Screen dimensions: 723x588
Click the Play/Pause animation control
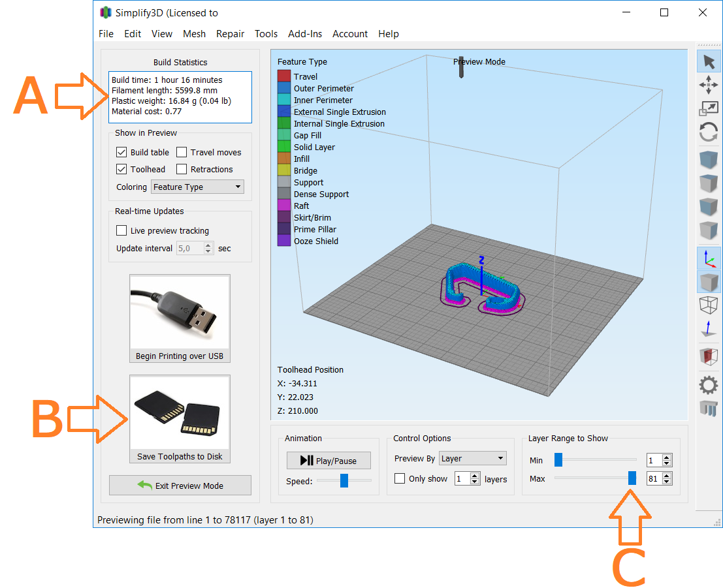tap(329, 460)
